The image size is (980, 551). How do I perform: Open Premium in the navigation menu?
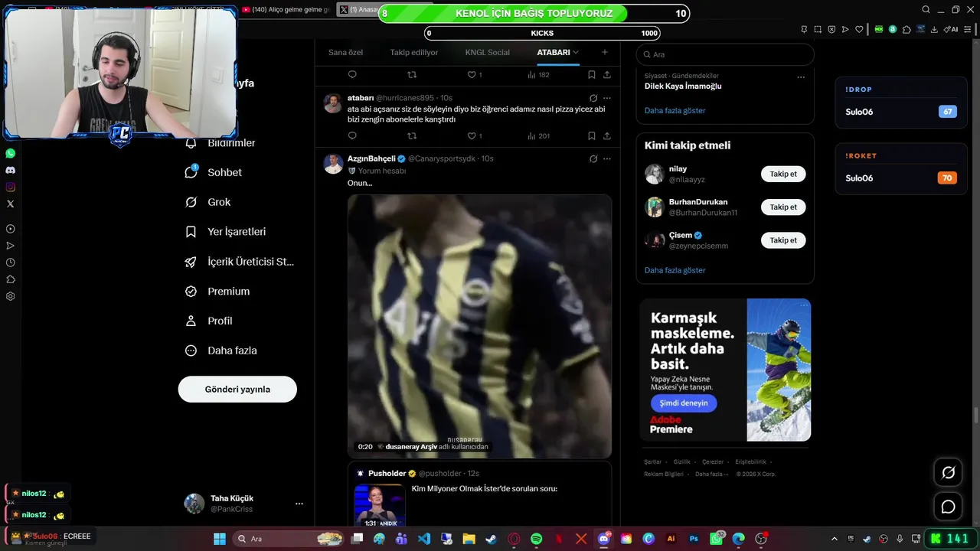[x=217, y=292]
